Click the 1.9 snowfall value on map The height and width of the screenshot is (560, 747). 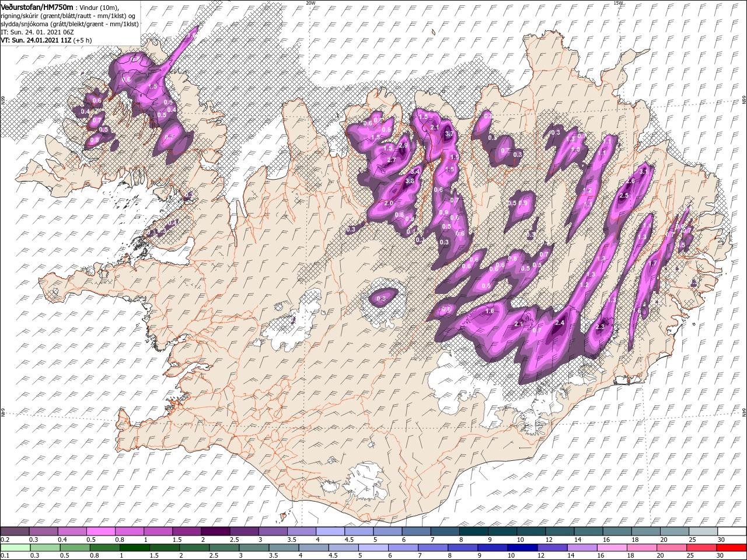455,157
